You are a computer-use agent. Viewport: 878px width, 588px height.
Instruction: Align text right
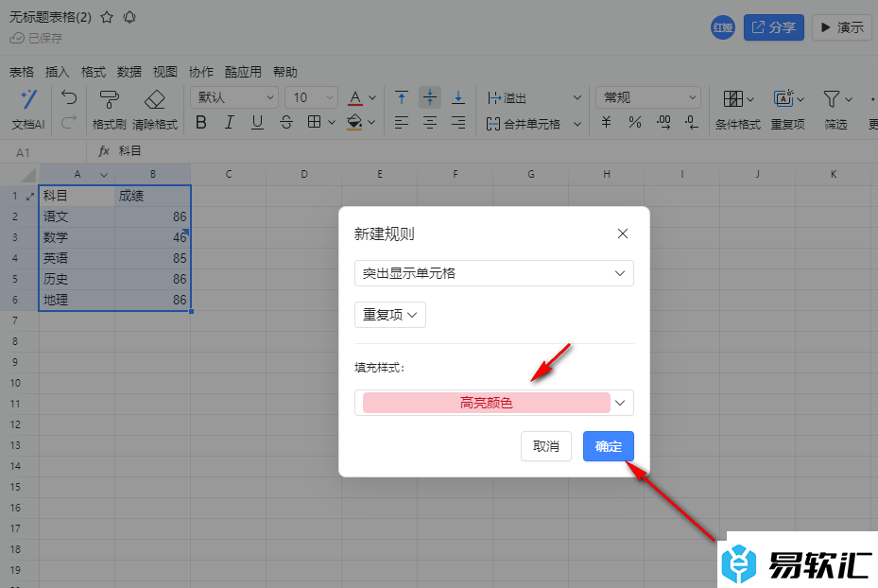click(458, 122)
